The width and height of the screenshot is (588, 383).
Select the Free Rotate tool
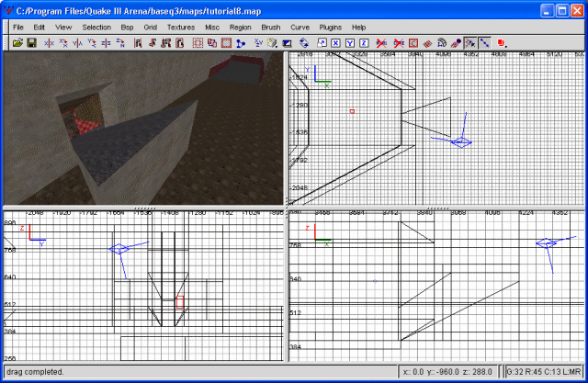click(304, 43)
